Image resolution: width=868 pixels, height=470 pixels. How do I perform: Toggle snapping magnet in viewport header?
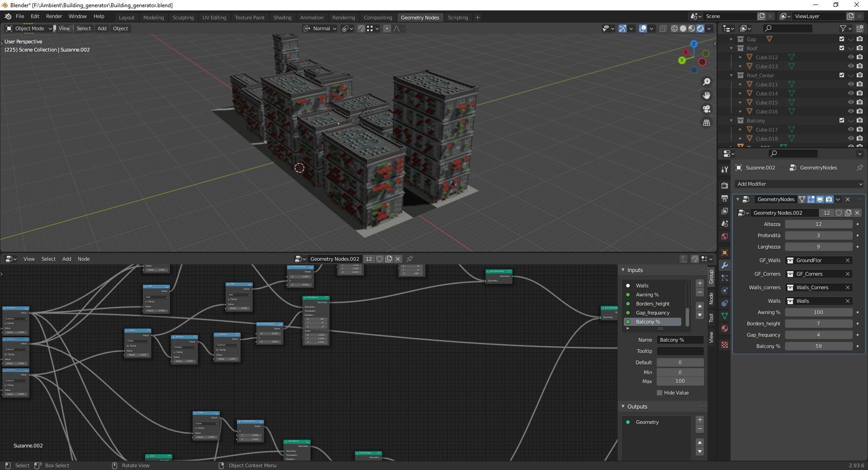coord(361,28)
